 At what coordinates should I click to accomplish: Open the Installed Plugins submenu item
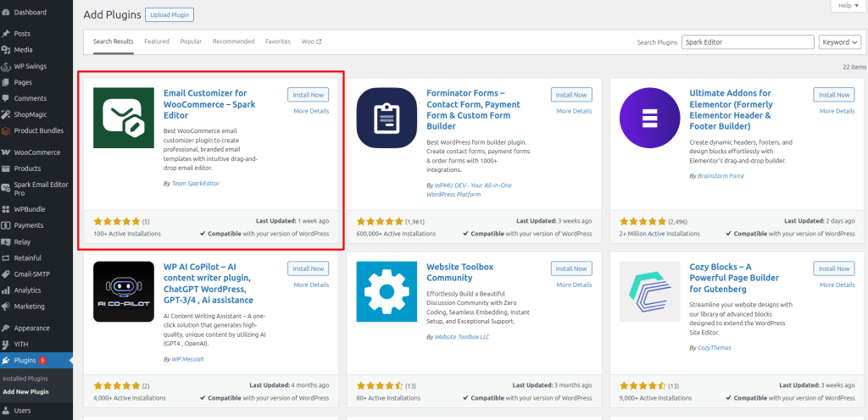pyautogui.click(x=25, y=379)
